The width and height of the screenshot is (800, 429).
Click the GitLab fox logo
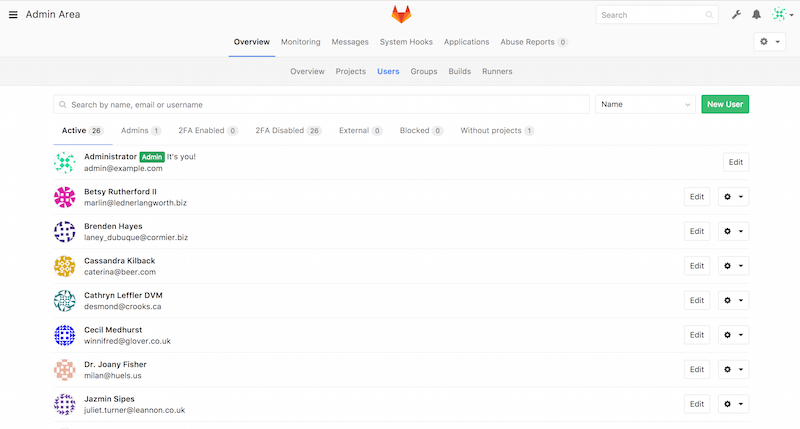pyautogui.click(x=400, y=15)
